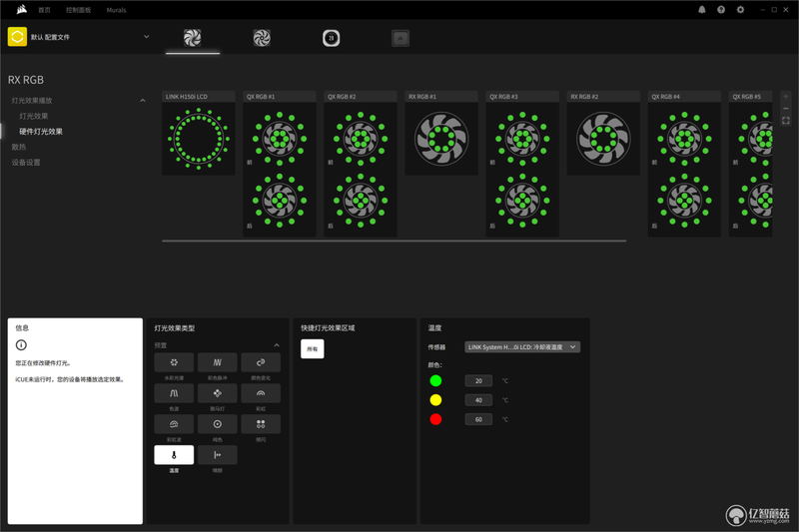Click the 所有 all-zones button

(x=313, y=348)
